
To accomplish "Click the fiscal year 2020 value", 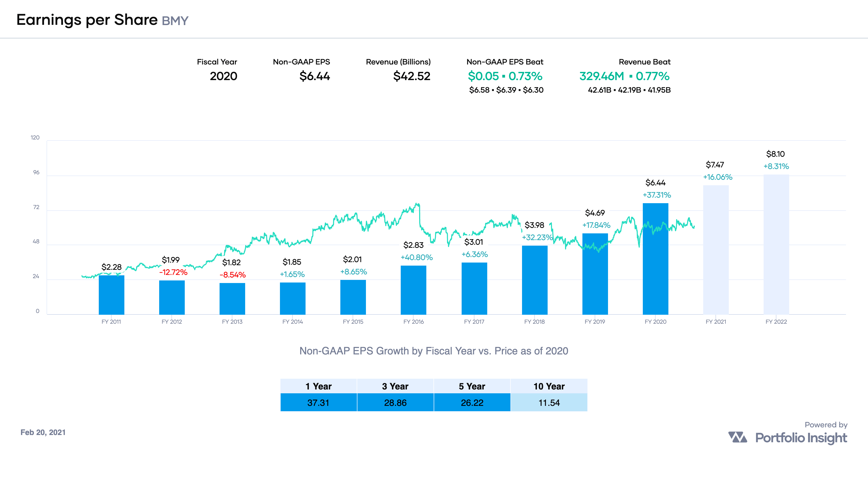I will point(223,76).
